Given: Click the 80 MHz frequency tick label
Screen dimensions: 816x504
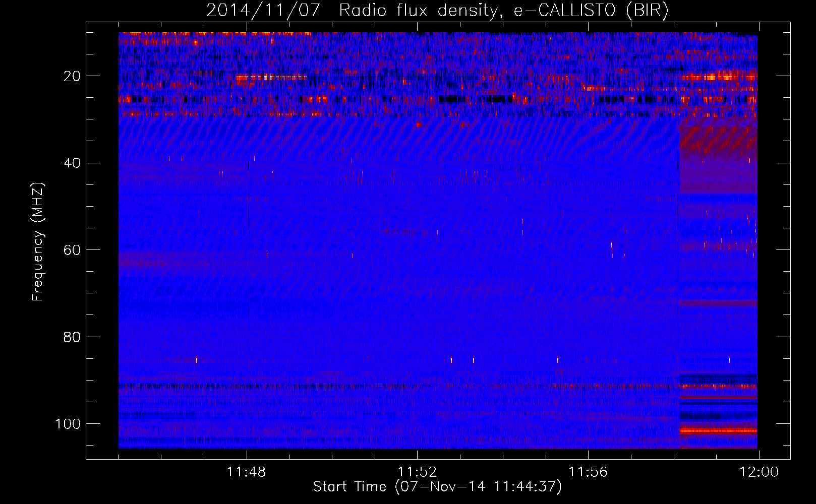Looking at the screenshot, I should (x=72, y=337).
